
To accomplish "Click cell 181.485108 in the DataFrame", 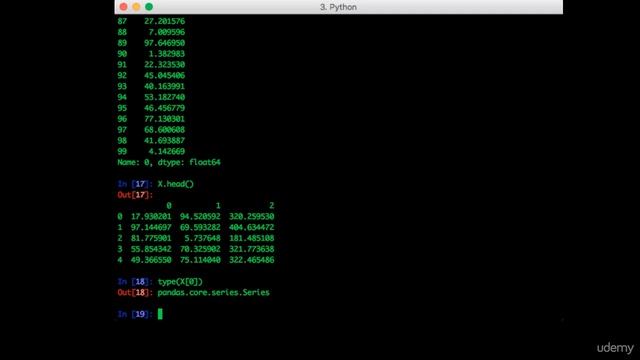I will (252, 238).
